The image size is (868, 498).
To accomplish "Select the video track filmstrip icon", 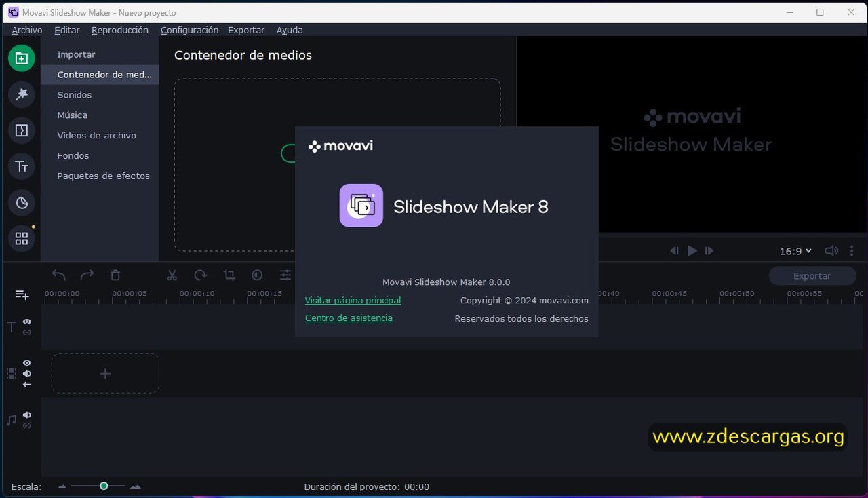I will click(11, 373).
